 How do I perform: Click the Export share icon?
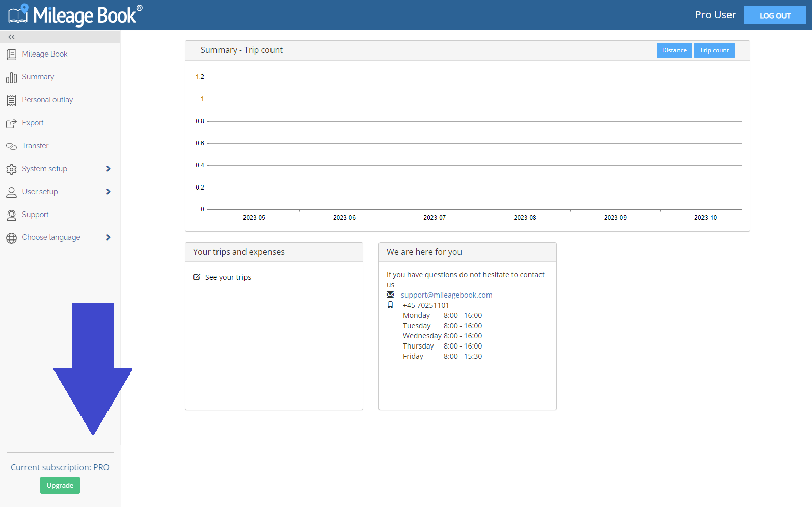11,123
